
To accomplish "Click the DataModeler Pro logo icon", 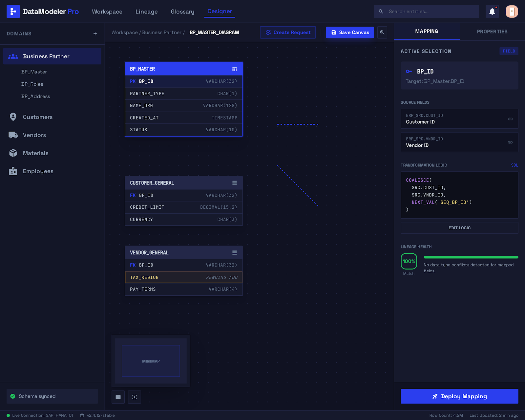I will point(13,11).
